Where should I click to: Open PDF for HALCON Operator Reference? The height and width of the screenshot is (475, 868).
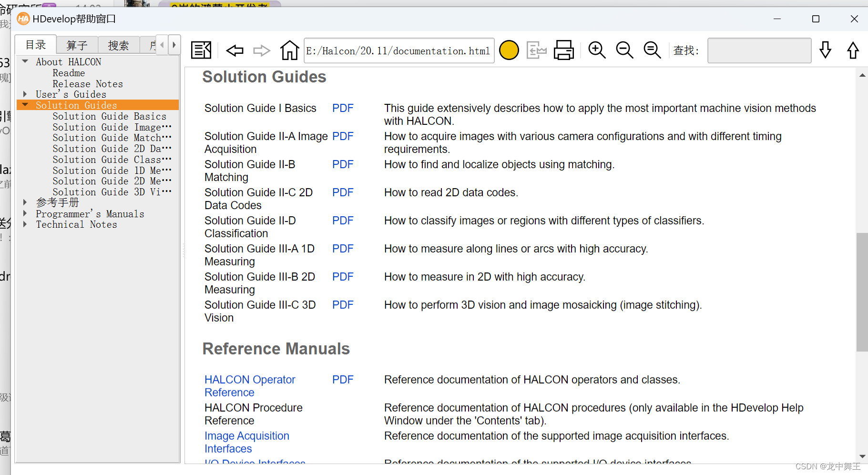[343, 380]
